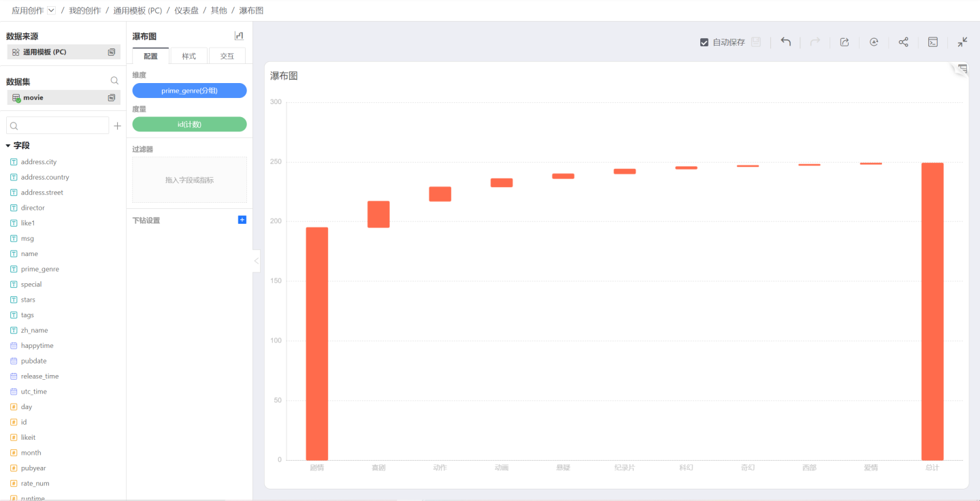This screenshot has width=980, height=501.
Task: Click the console/terminal icon in toolbar
Action: 933,42
